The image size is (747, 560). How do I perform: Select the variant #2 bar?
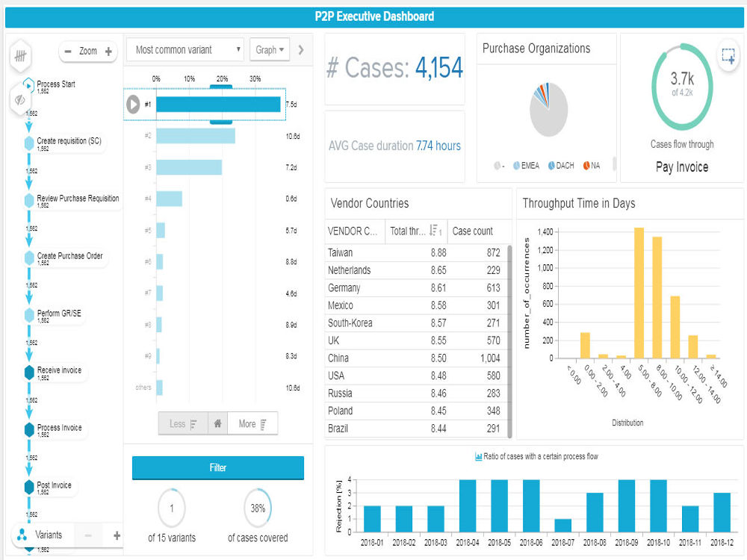[x=195, y=136]
